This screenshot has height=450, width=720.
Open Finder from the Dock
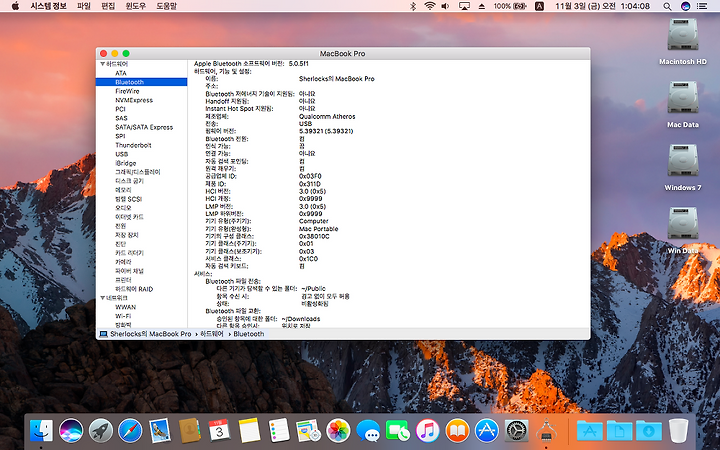(41, 431)
